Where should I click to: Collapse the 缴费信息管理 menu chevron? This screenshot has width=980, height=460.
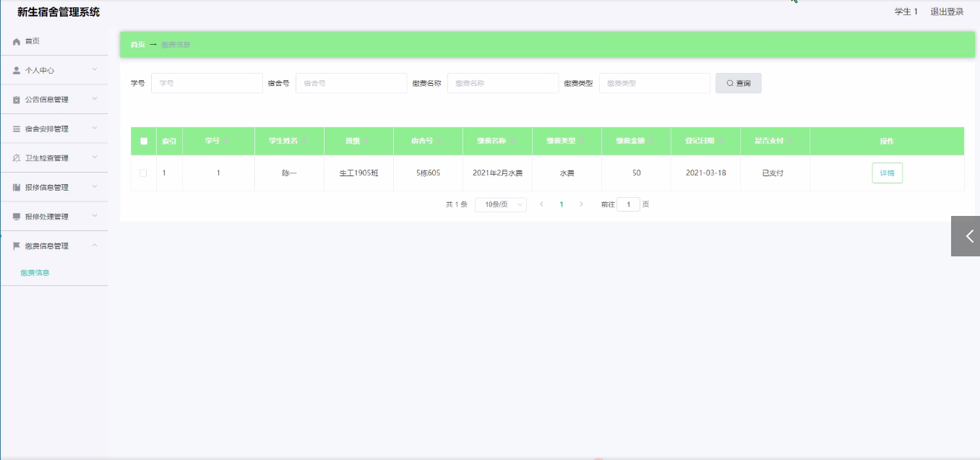[x=95, y=246]
